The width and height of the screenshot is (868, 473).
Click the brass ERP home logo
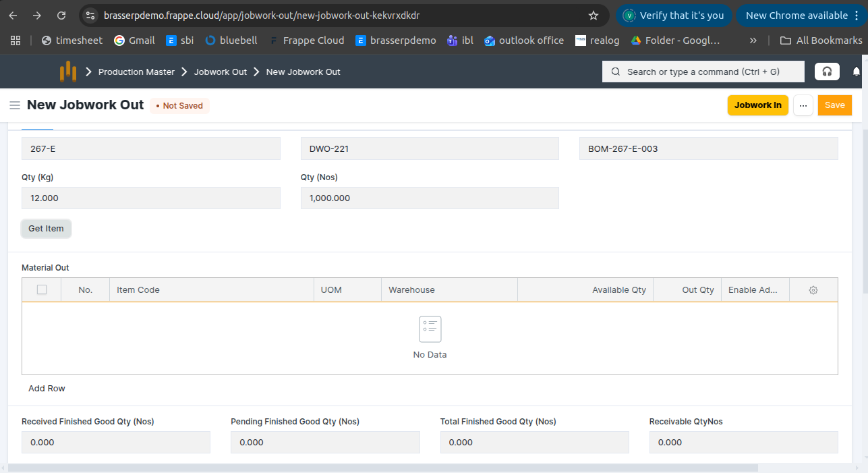tap(68, 72)
